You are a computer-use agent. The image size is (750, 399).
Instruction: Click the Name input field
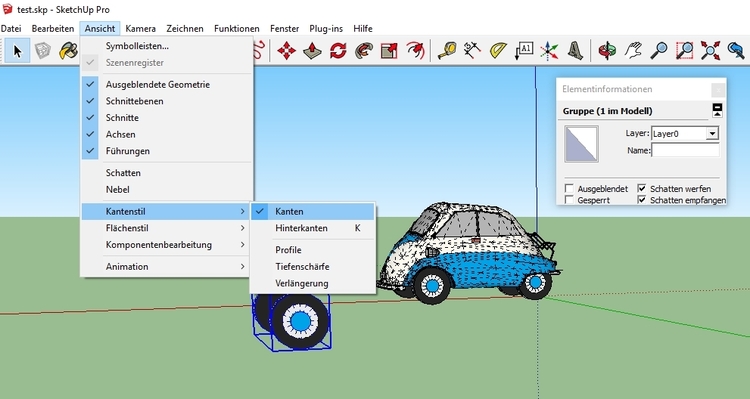point(685,150)
